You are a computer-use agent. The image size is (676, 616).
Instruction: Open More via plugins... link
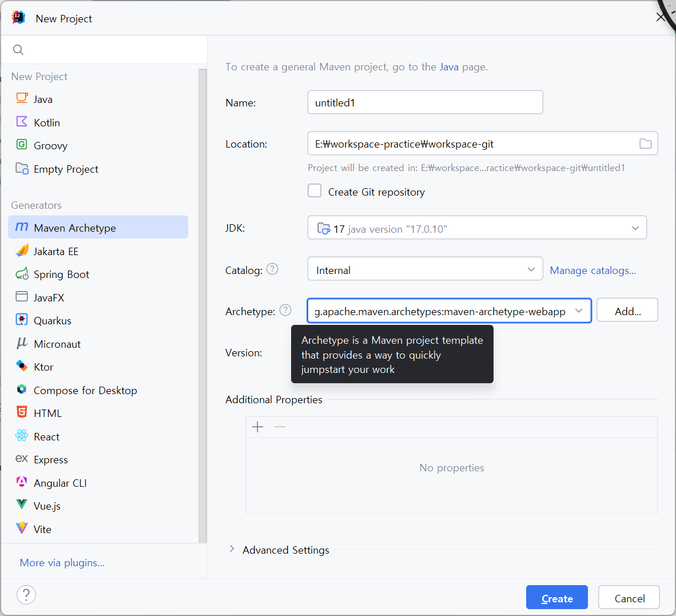[62, 563]
